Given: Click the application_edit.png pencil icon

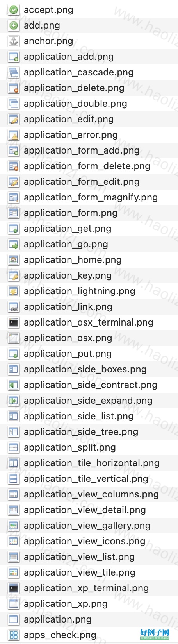Looking at the screenshot, I should tap(14, 119).
